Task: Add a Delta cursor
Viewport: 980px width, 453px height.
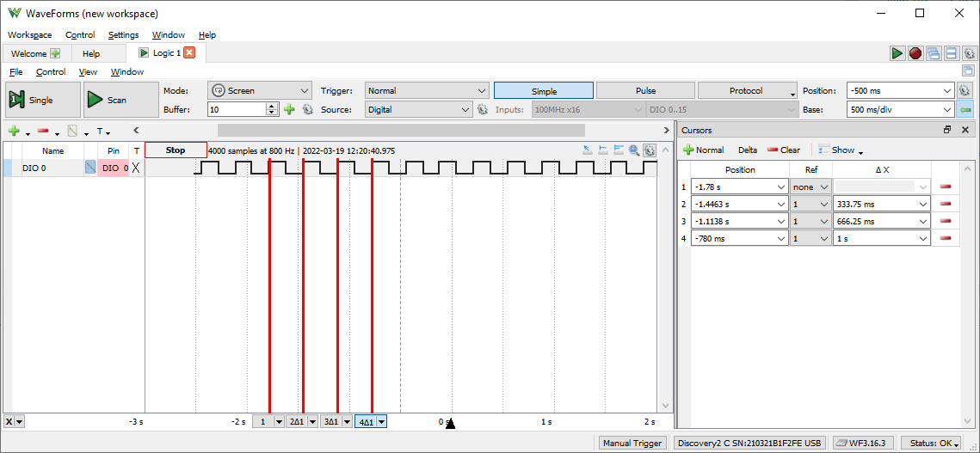Action: click(x=748, y=150)
